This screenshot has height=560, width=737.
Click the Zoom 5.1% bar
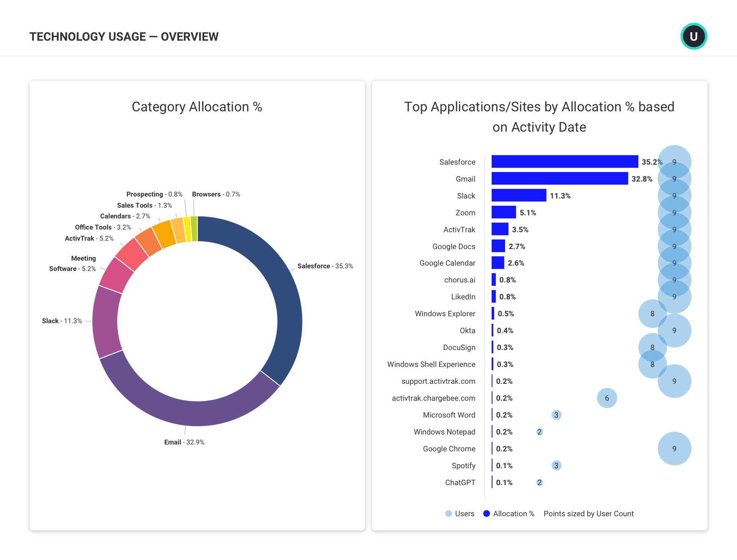pyautogui.click(x=504, y=212)
